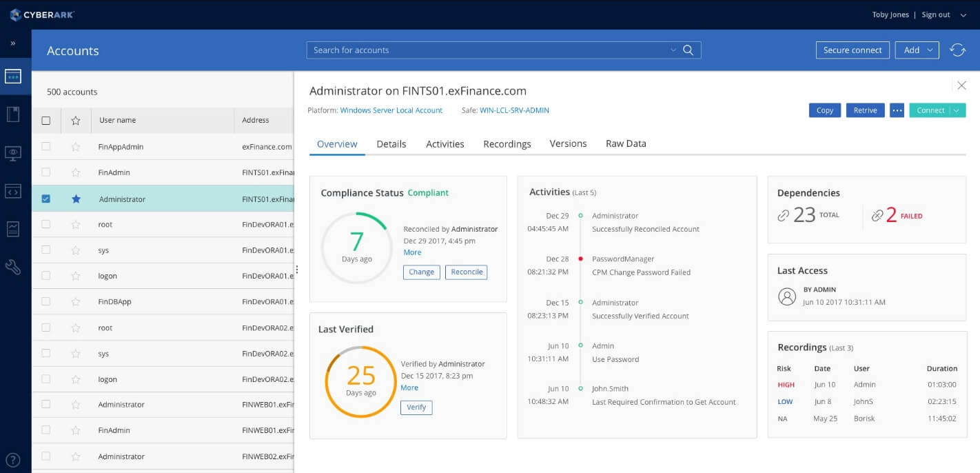Click the 7 days ago compliance gauge

point(357,248)
